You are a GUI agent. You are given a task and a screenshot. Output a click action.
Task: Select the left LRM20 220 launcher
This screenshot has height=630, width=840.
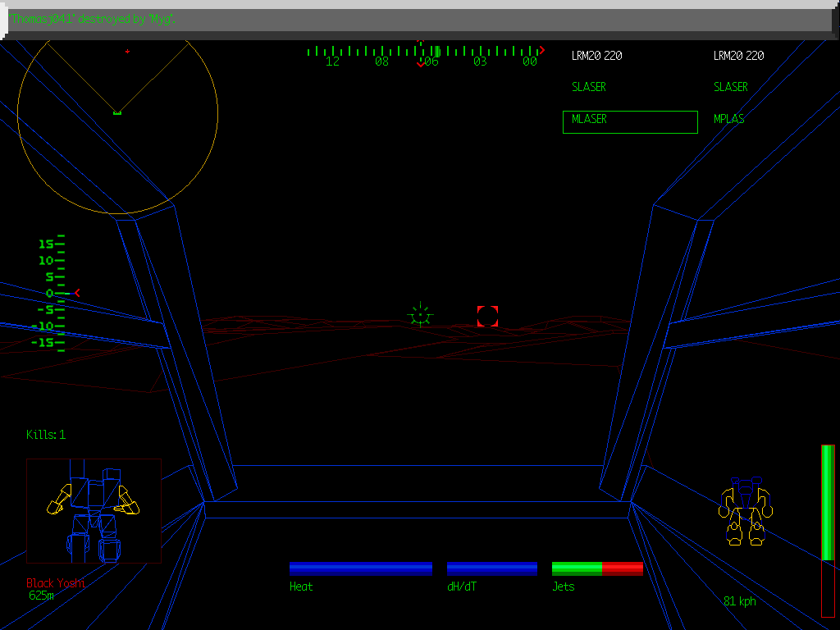tap(596, 55)
